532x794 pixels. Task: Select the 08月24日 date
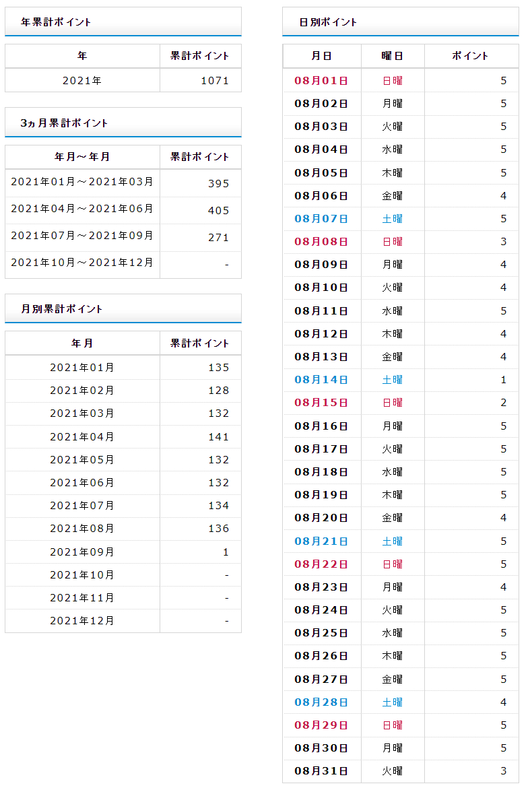point(321,610)
